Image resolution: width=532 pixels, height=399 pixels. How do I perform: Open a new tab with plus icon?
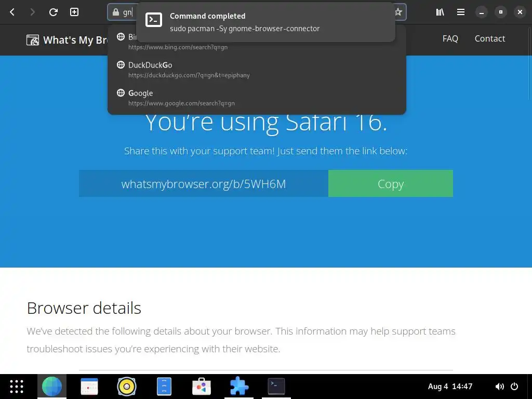(74, 12)
